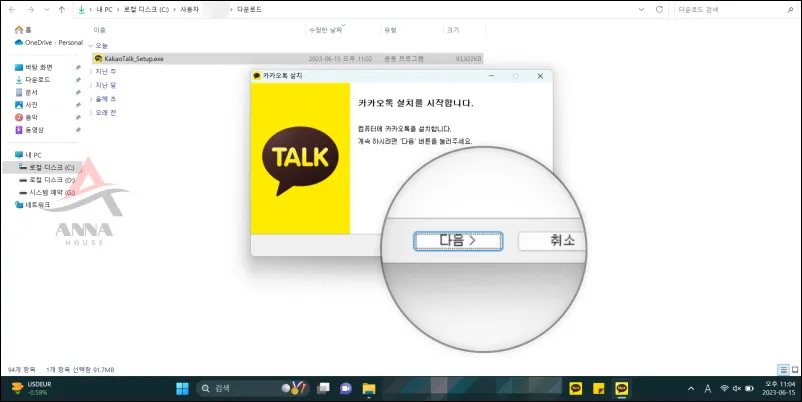Open the Chat app on the taskbar
This screenshot has width=802, height=402.
[346, 389]
